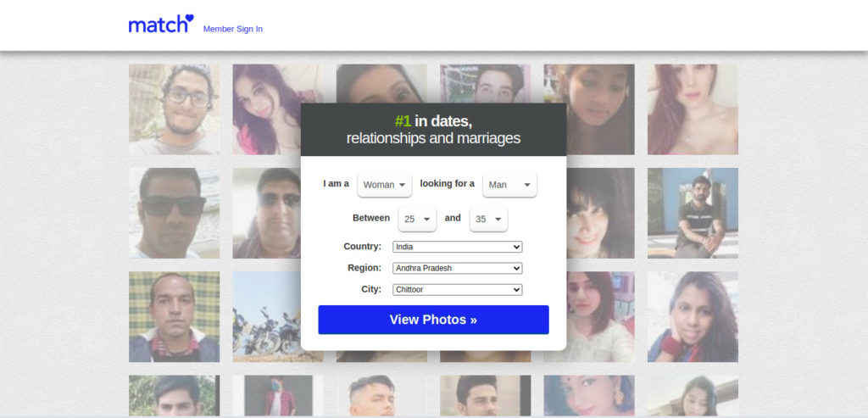Click the View Photos button
868x418 pixels.
(433, 320)
